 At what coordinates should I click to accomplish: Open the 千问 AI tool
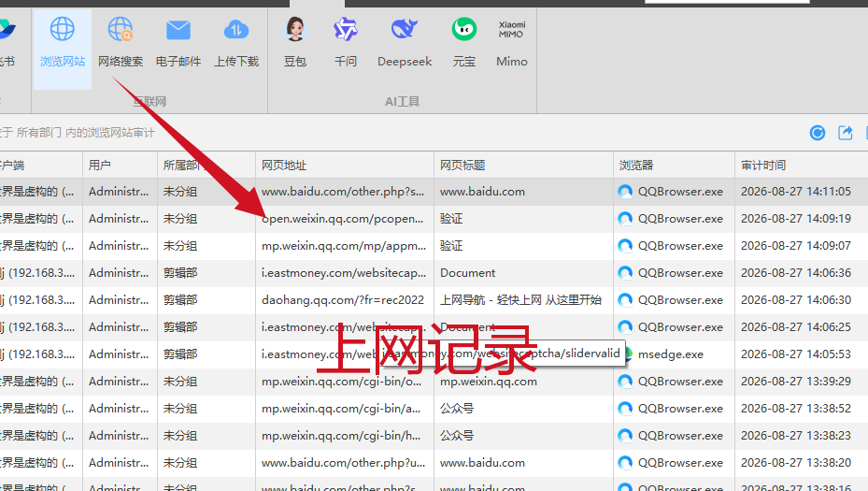coord(346,43)
